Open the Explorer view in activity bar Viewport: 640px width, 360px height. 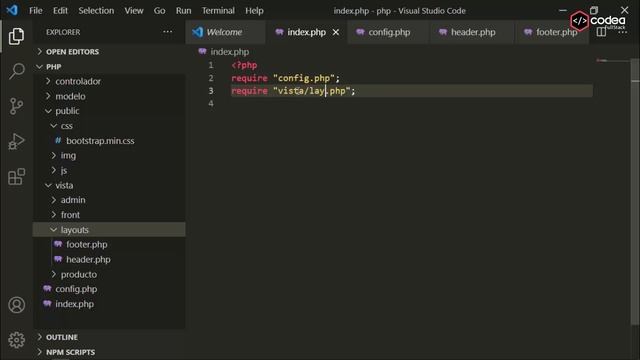point(16,36)
